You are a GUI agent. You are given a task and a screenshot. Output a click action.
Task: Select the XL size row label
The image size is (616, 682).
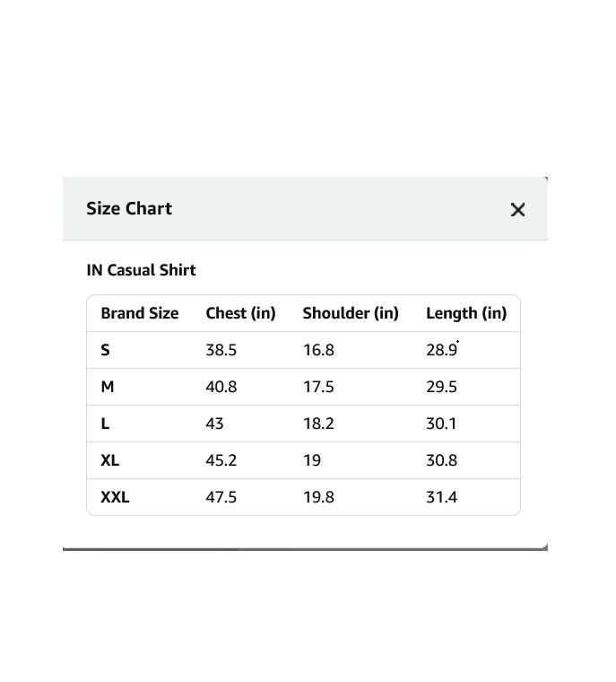point(110,460)
